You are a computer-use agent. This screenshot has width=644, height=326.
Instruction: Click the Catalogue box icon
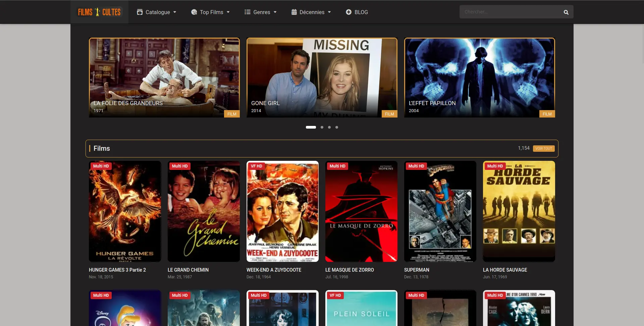[x=140, y=12]
